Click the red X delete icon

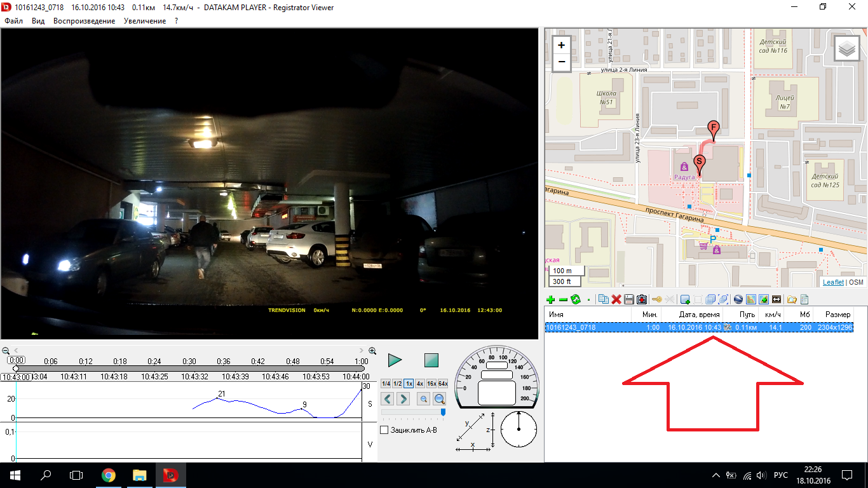pyautogui.click(x=616, y=299)
